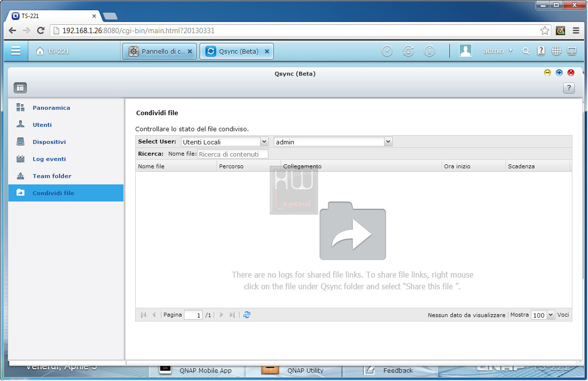Open QNAP Mobile App shortcut on the desktop
This screenshot has height=381, width=588.
196,370
